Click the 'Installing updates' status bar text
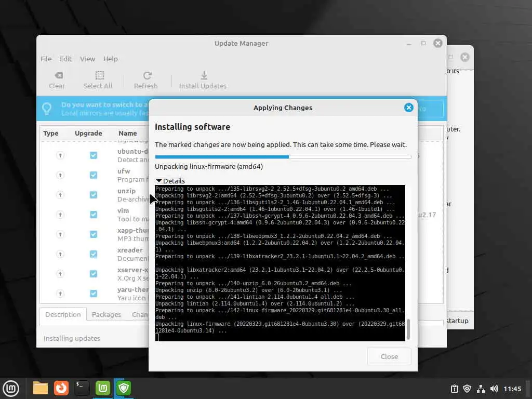 click(x=72, y=338)
